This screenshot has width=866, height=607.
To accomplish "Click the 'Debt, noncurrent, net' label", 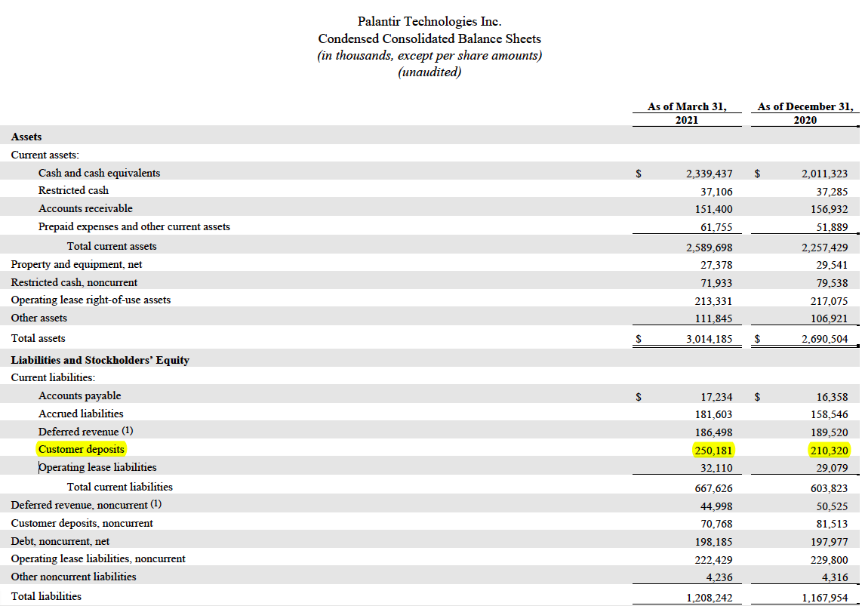I will click(x=60, y=541).
